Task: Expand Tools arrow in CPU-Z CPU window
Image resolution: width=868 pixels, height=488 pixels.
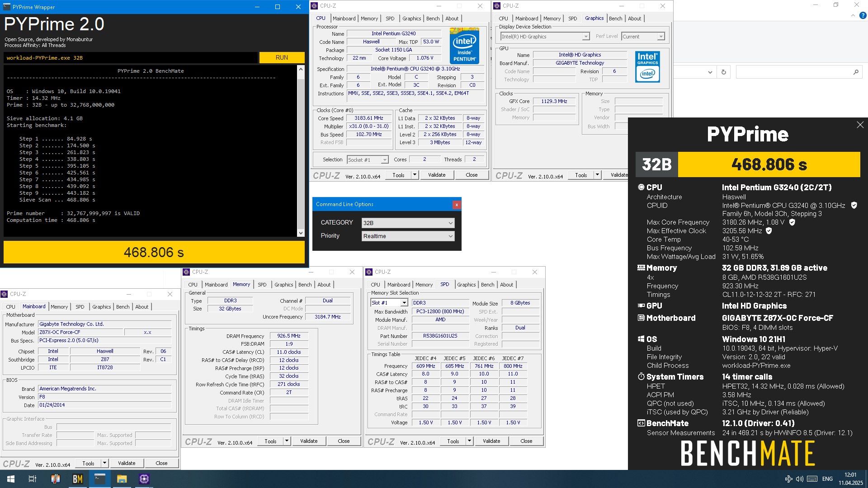Action: pos(415,175)
